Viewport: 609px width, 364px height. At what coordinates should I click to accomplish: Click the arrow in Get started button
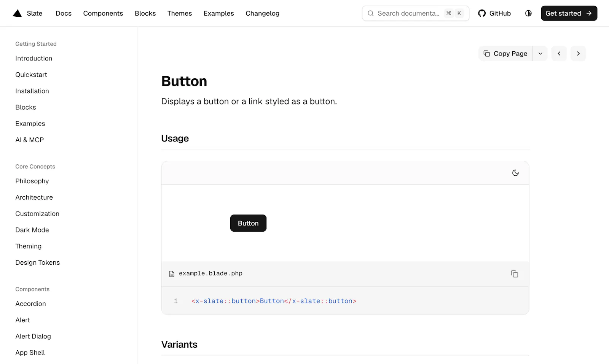tap(589, 13)
